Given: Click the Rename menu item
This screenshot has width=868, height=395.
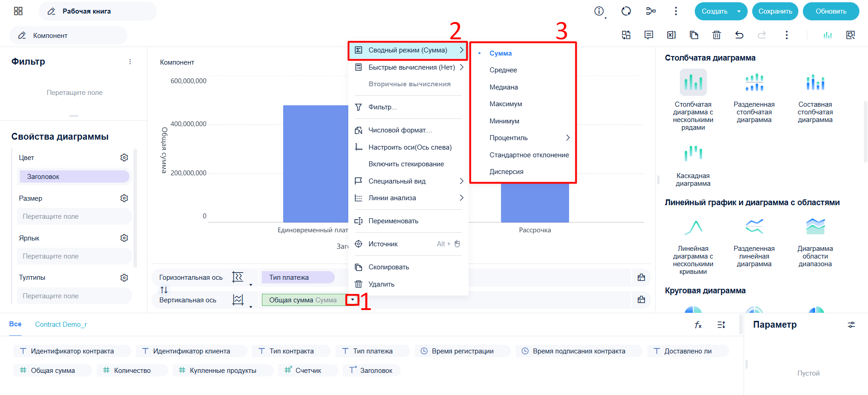Looking at the screenshot, I should pyautogui.click(x=393, y=221).
